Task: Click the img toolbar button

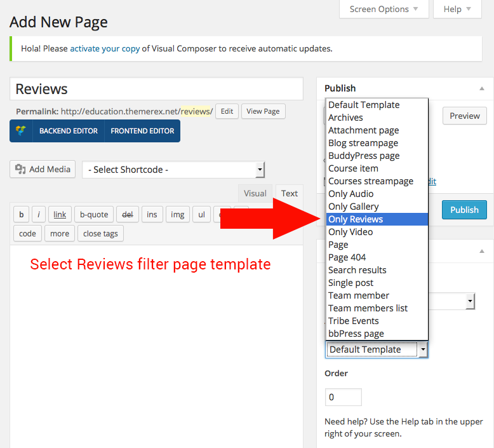Action: 177,214
